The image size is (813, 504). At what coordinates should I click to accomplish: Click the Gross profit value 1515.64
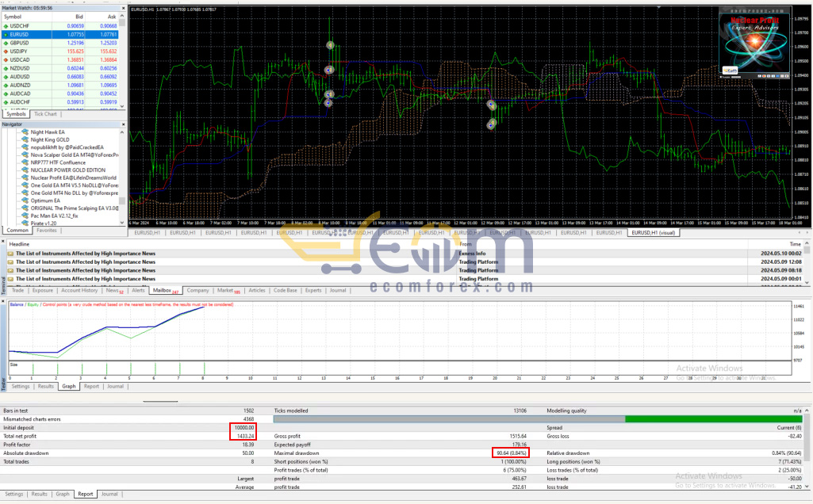click(517, 436)
